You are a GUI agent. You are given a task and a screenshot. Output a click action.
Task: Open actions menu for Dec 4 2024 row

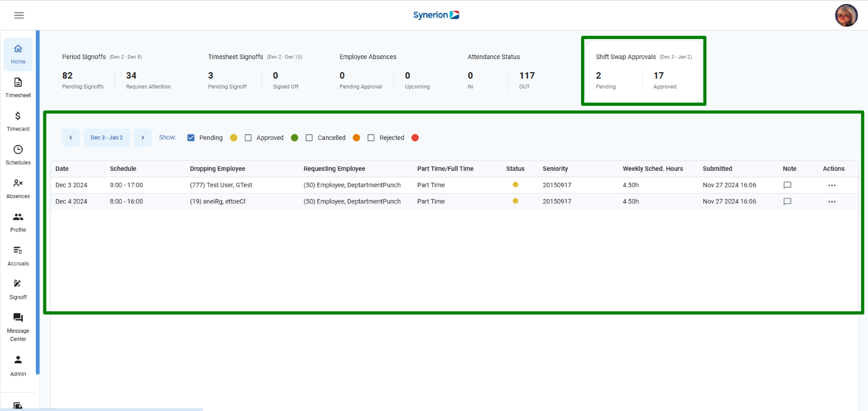coord(832,202)
